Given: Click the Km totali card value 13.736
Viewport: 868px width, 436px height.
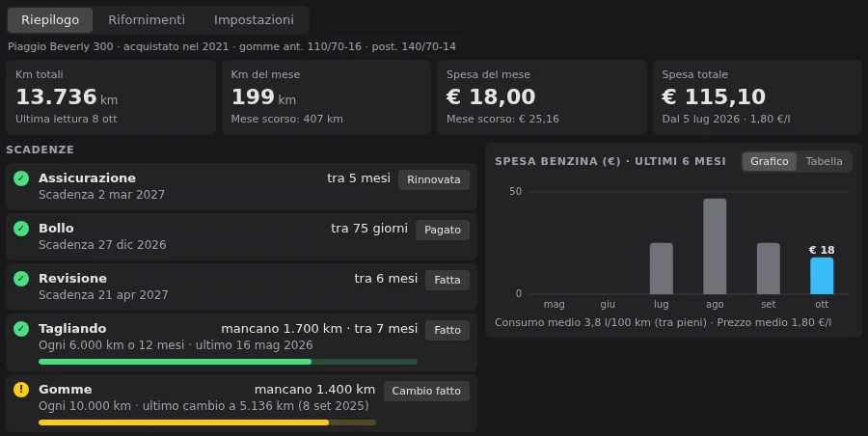Looking at the screenshot, I should pos(56,97).
